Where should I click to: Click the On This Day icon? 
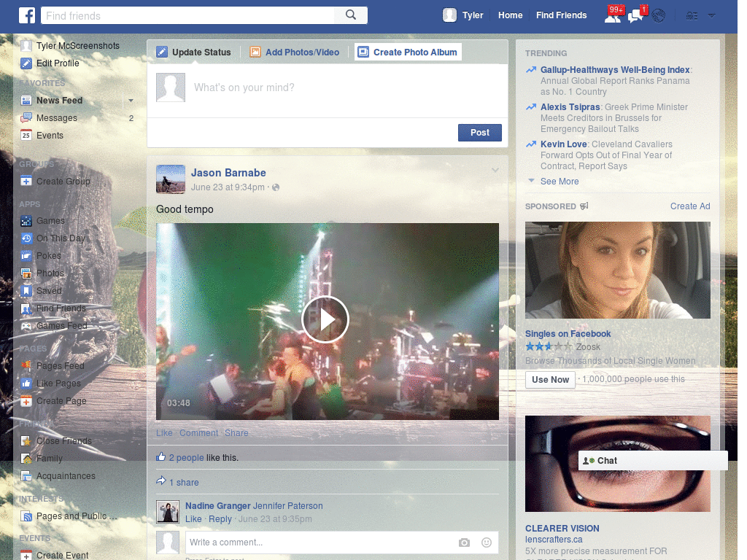[x=26, y=238]
